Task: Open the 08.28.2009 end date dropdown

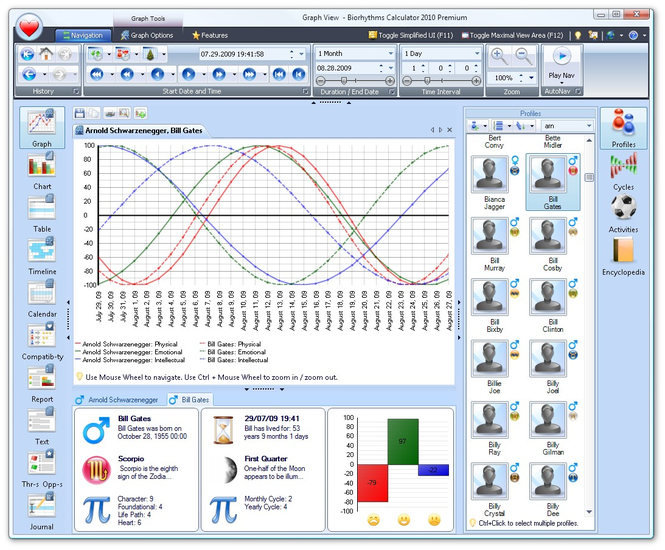Action: pyautogui.click(x=391, y=68)
